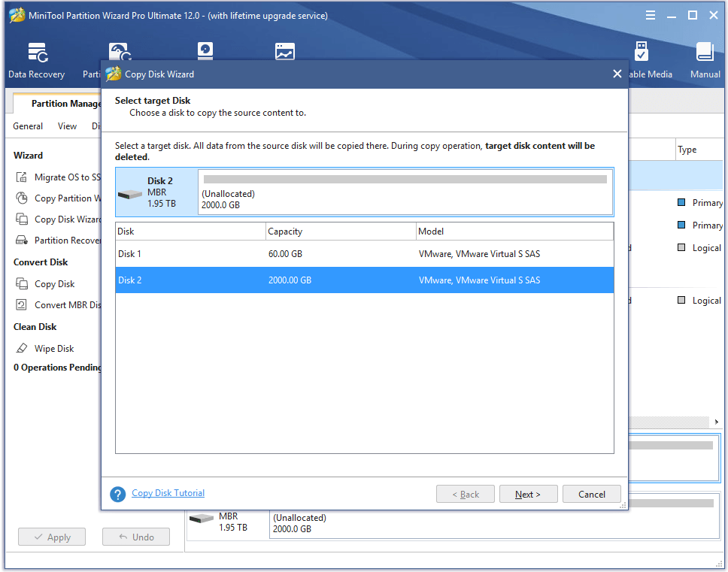
Task: Click the Partition Recovery sidebar icon
Action: point(21,240)
